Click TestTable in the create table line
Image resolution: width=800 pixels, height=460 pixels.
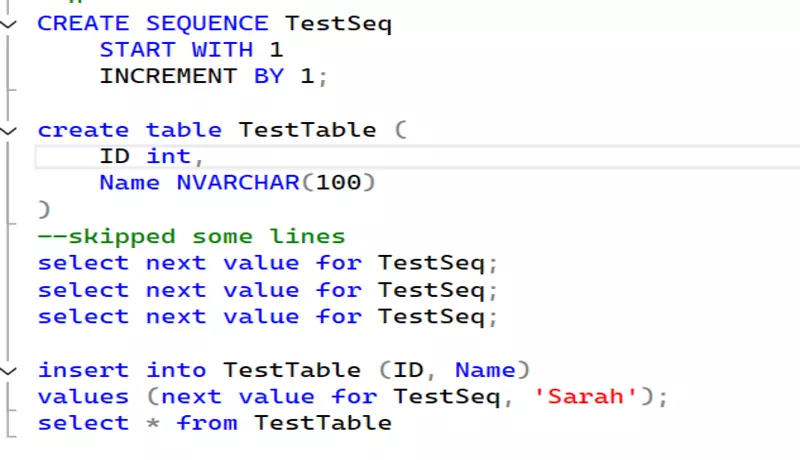(x=307, y=130)
